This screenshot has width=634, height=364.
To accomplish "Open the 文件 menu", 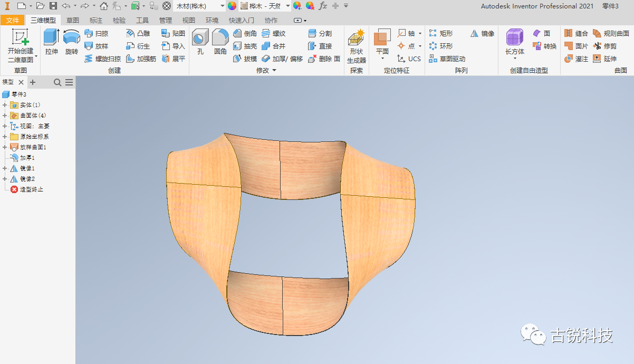I will click(x=13, y=20).
